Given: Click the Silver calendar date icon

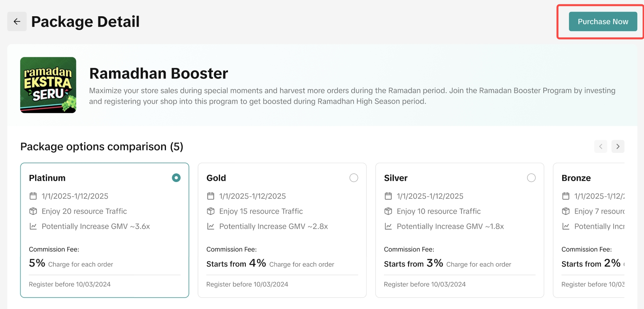Looking at the screenshot, I should 388,196.
